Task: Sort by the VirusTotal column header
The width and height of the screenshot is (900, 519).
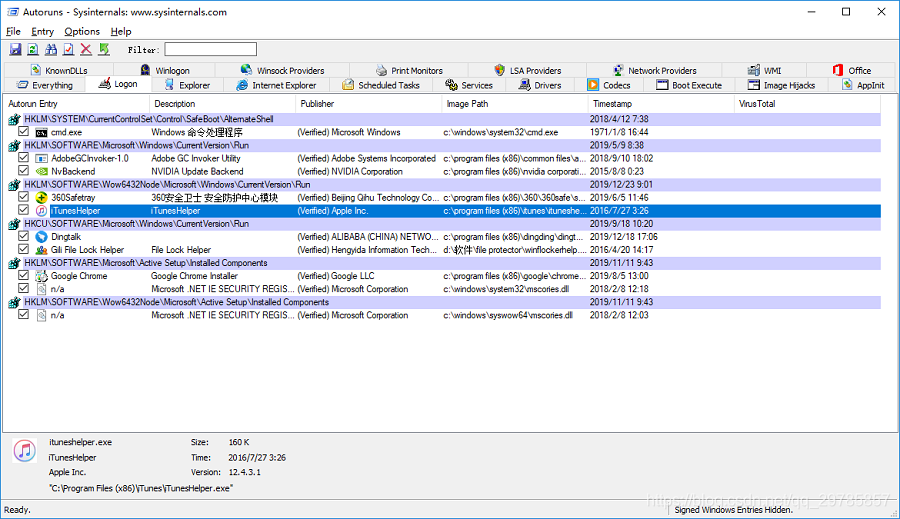Action: (808, 104)
